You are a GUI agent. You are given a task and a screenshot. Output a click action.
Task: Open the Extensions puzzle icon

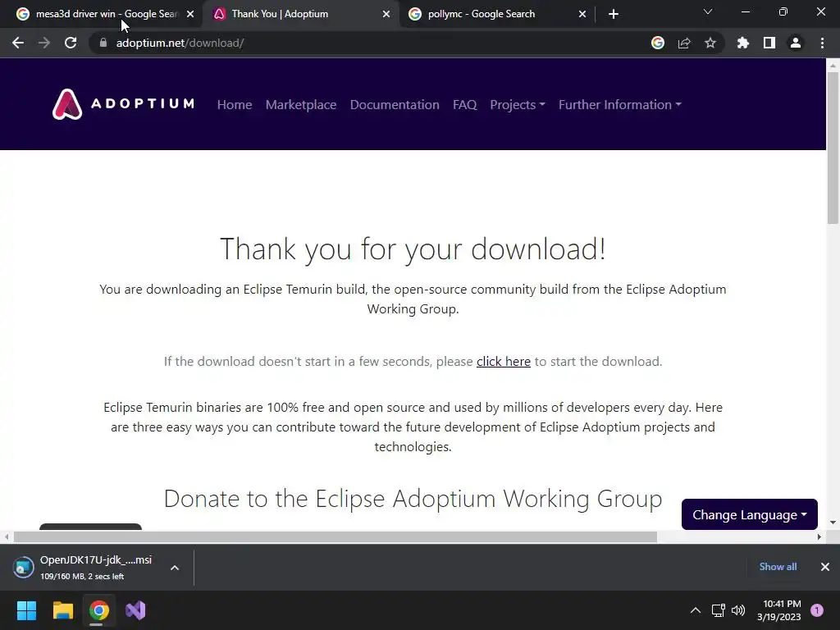click(743, 43)
